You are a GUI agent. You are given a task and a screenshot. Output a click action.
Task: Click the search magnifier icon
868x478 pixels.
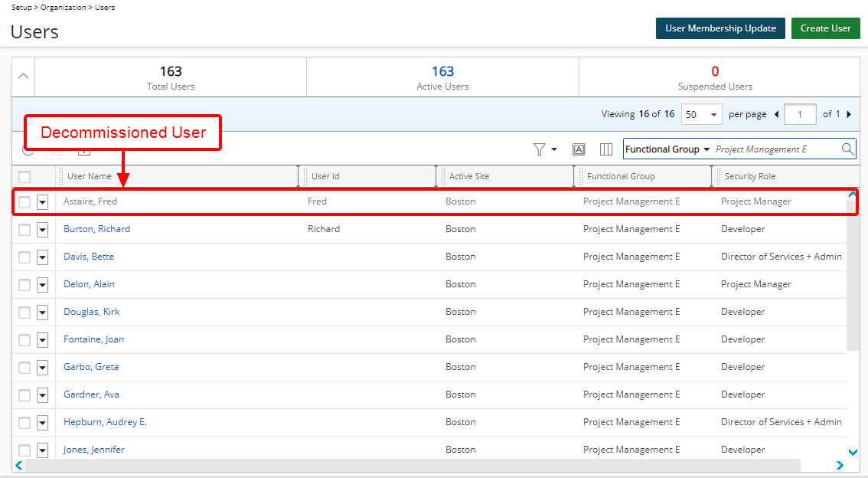(847, 149)
